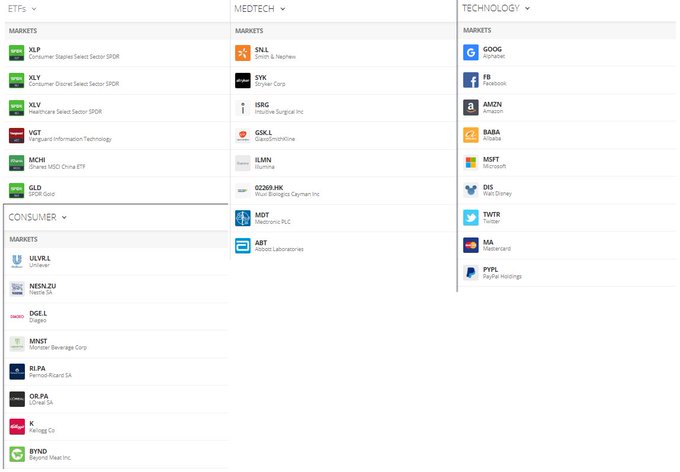The image size is (680, 472).
Task: Click the L'Oreal OR.PA logo icon
Action: point(17,399)
